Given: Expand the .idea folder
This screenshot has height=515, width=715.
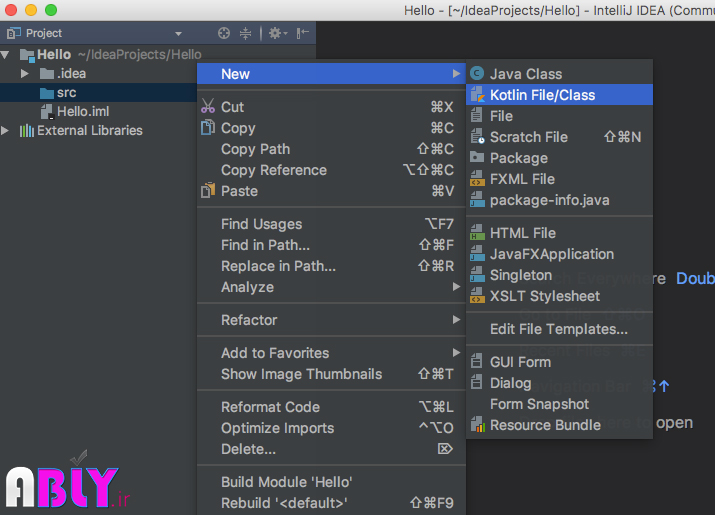Looking at the screenshot, I should 25,73.
